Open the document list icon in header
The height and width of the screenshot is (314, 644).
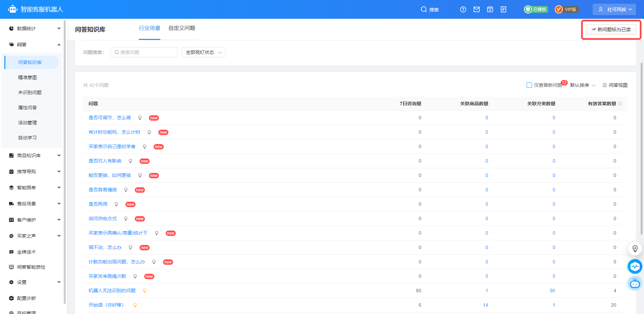(x=503, y=9)
